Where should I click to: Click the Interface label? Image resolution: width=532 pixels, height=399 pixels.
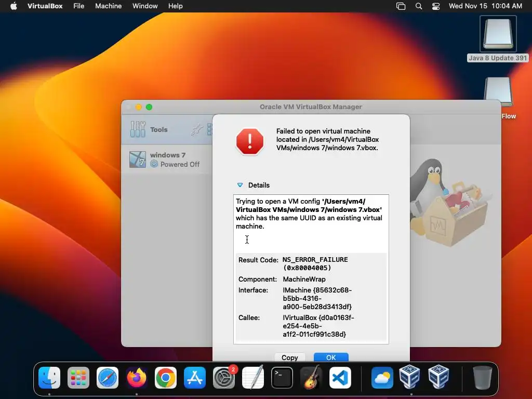pyautogui.click(x=253, y=290)
